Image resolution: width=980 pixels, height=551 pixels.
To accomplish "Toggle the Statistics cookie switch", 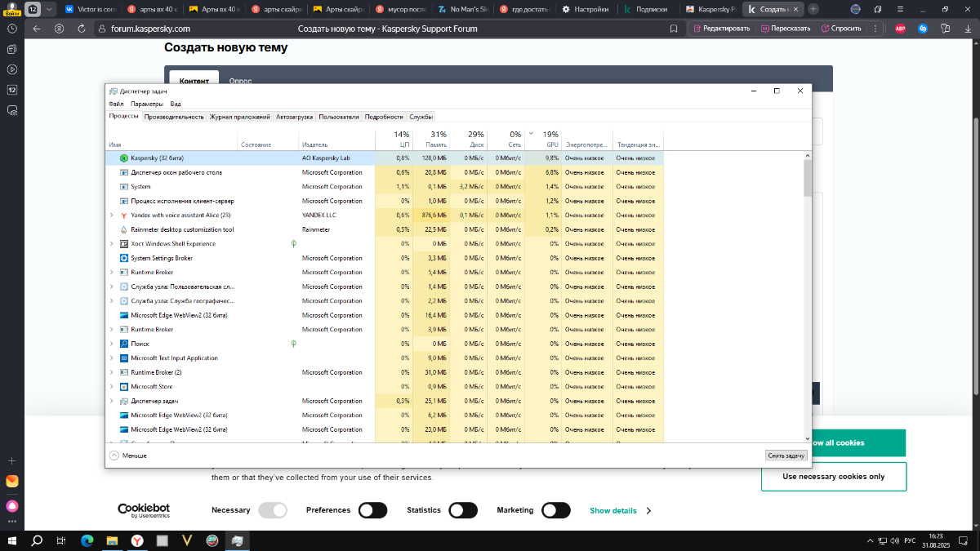I will [x=463, y=510].
